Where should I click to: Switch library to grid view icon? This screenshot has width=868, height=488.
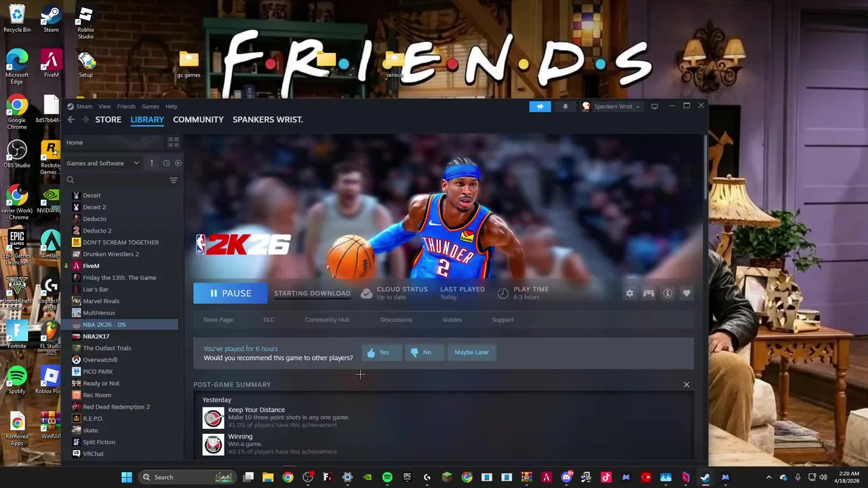coord(174,142)
